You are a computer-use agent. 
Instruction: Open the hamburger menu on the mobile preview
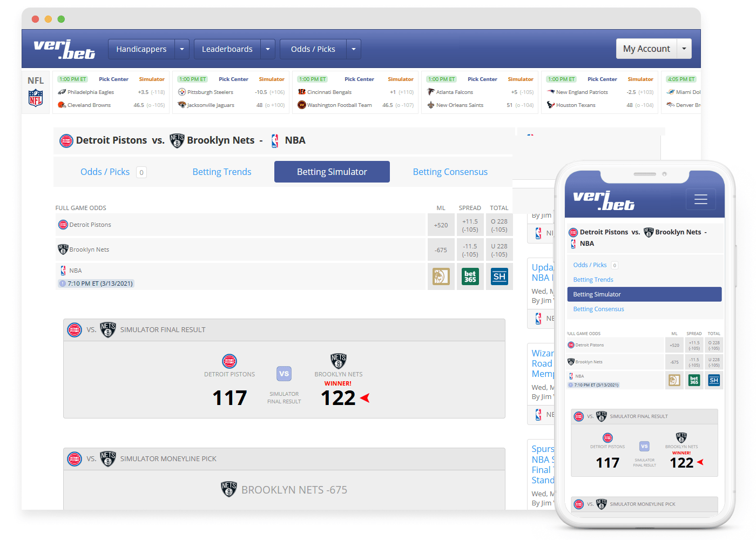[700, 199]
